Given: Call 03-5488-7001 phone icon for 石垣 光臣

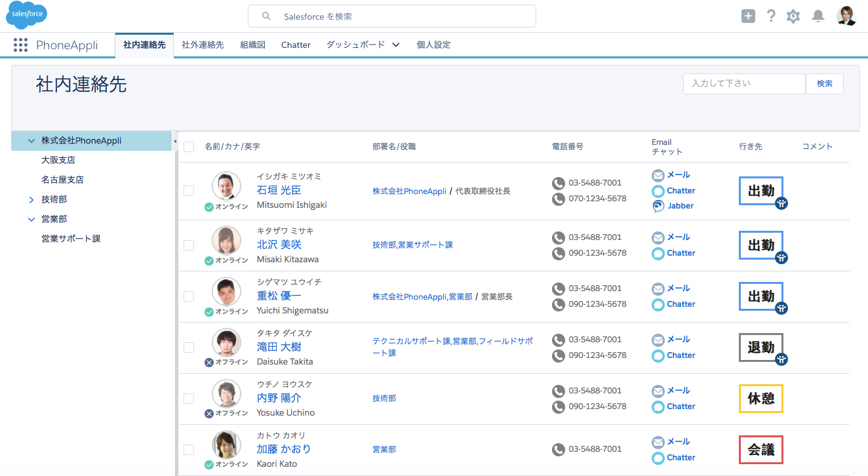Looking at the screenshot, I should [x=559, y=183].
